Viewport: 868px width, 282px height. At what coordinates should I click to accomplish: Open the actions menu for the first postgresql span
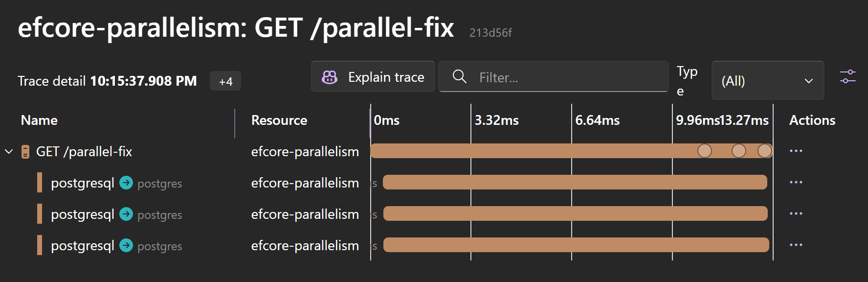click(797, 182)
